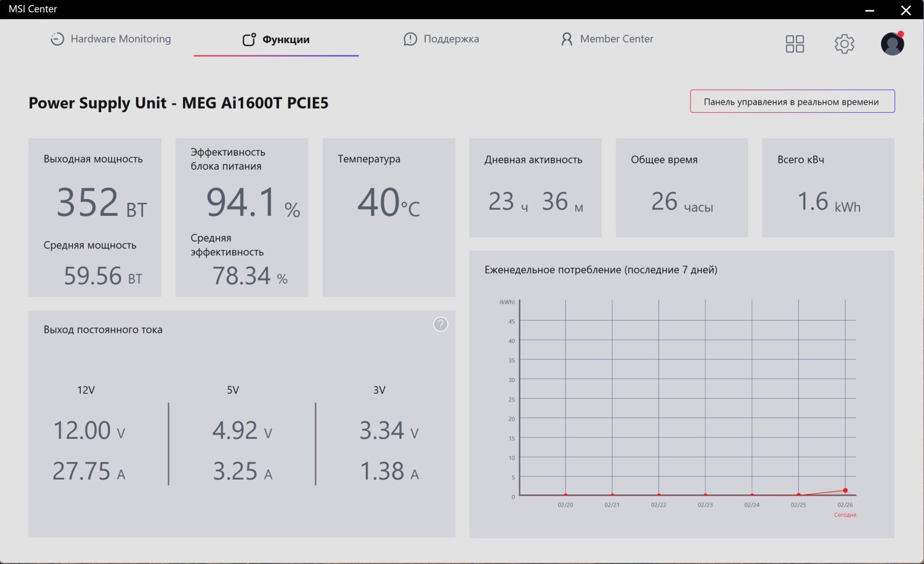The width and height of the screenshot is (924, 564).
Task: Go to the Member Center tab
Action: tap(607, 39)
